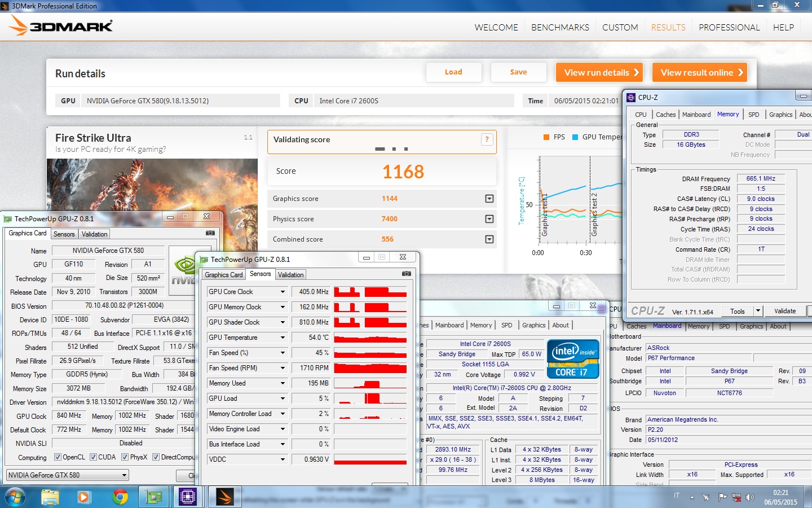Open the GPU Temperature sensor dropdown
This screenshot has height=508, width=812.
283,338
